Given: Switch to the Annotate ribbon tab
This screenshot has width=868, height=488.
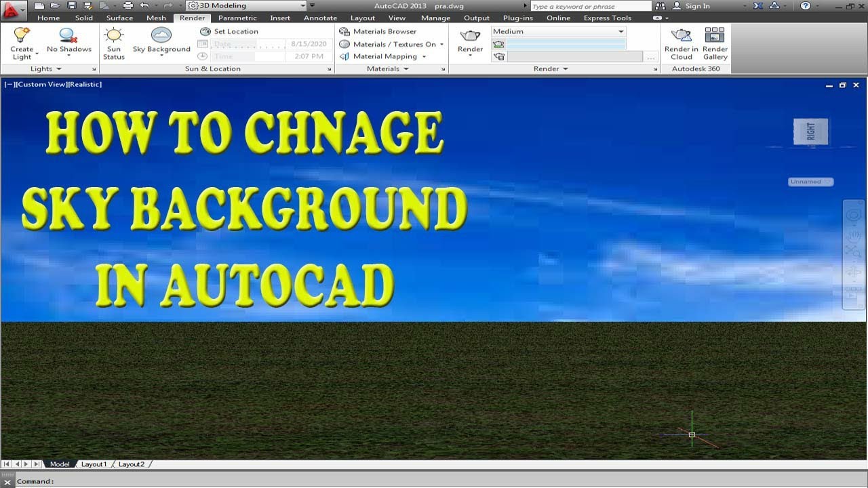Looking at the screenshot, I should [320, 18].
